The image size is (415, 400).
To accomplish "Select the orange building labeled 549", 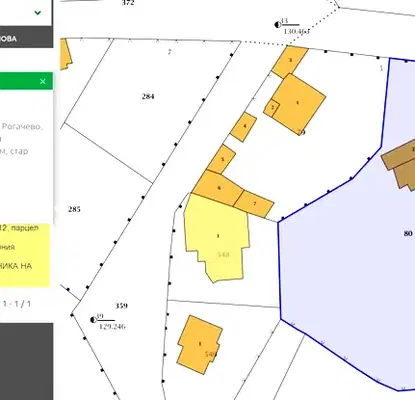I will pyautogui.click(x=200, y=344).
